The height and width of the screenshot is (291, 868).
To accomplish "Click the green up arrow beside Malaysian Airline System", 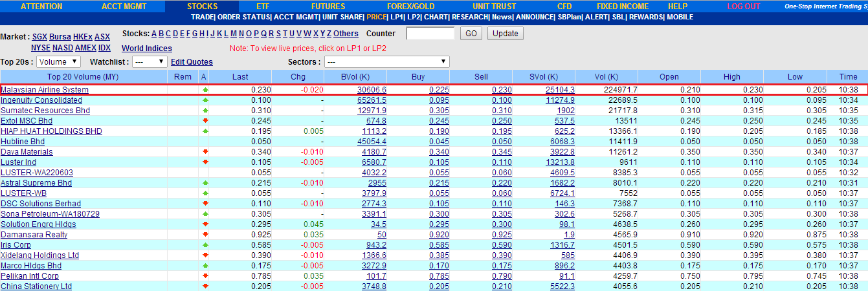I will pyautogui.click(x=205, y=90).
